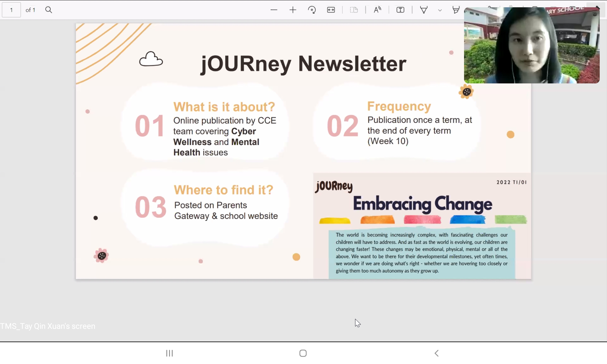Click the pink number '03'
The height and width of the screenshot is (364, 607).
[151, 207]
